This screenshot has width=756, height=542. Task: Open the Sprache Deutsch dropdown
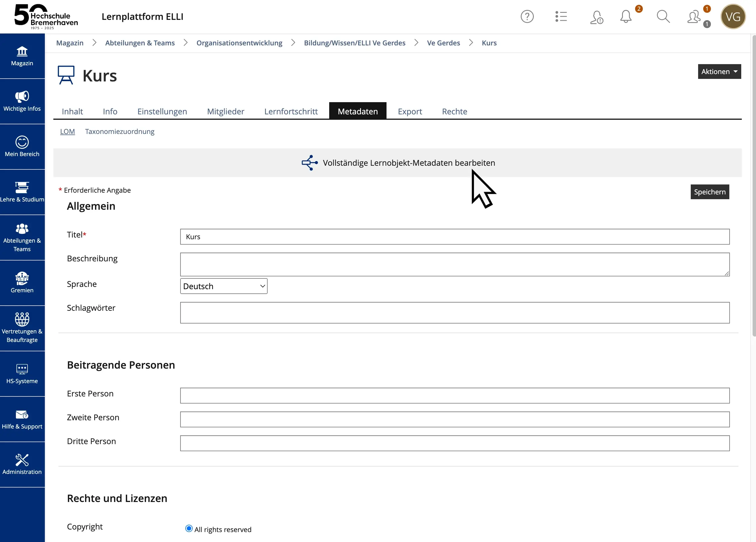point(224,286)
